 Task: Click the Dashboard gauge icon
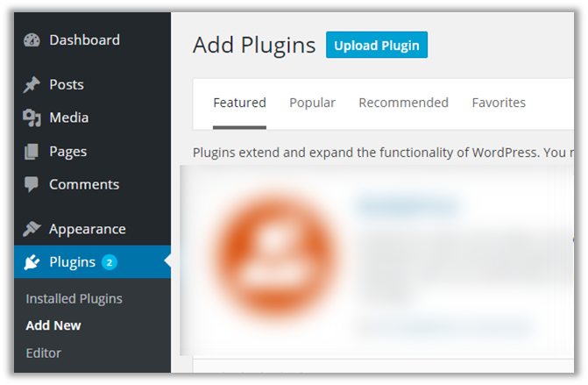pyautogui.click(x=32, y=40)
